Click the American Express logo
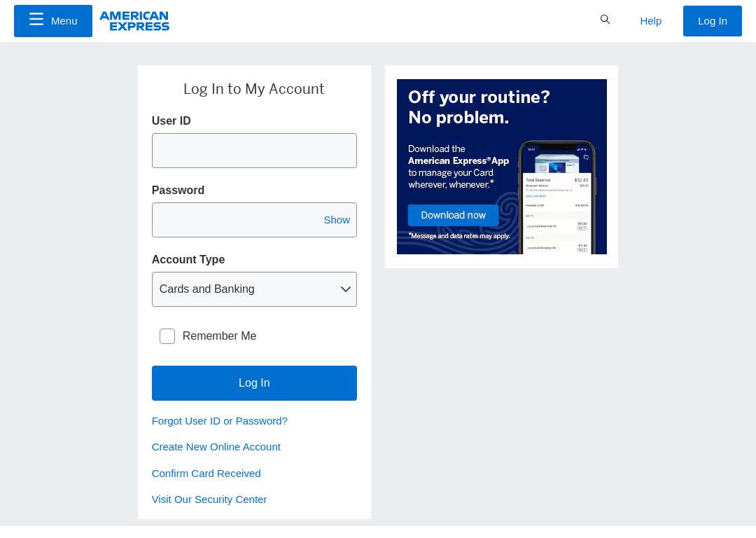Viewport: 756px width, 538px height. tap(134, 21)
